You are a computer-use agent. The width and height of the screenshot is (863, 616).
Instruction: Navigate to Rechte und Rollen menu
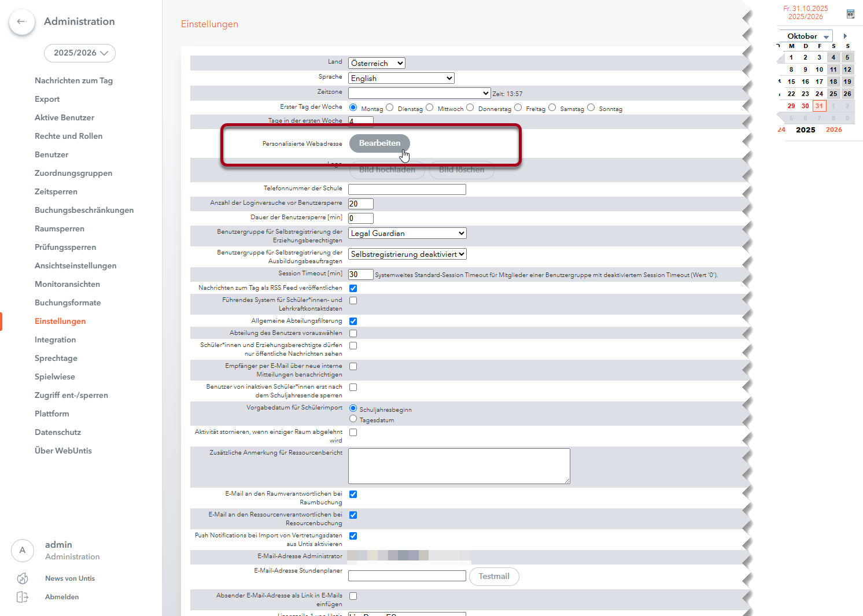coord(68,136)
